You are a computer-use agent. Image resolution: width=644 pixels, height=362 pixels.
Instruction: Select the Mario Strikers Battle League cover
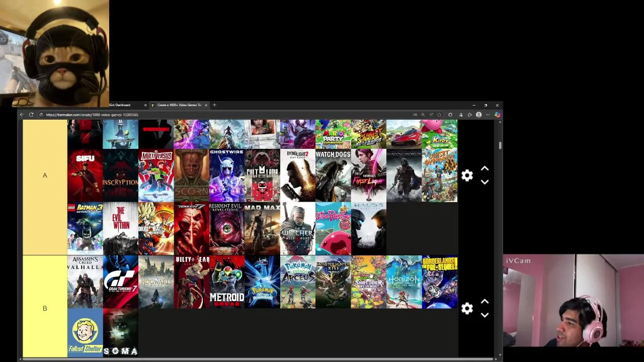369,134
